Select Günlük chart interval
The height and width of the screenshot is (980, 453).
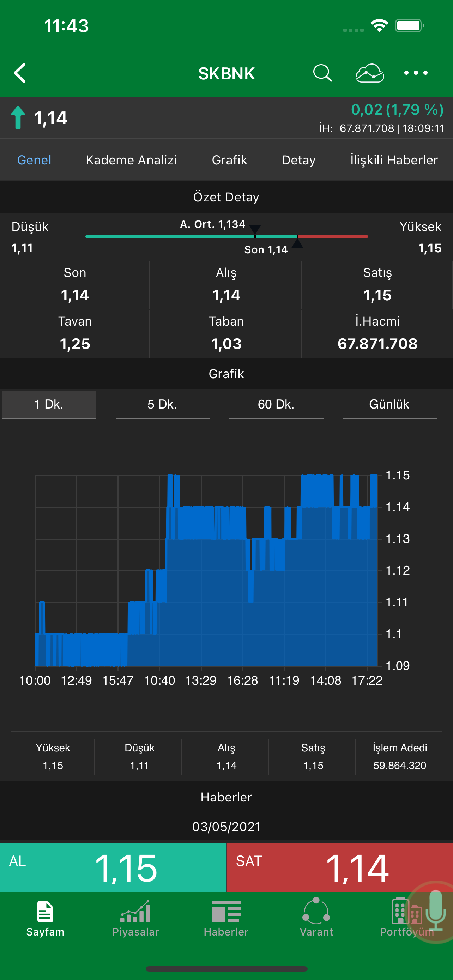click(x=389, y=404)
